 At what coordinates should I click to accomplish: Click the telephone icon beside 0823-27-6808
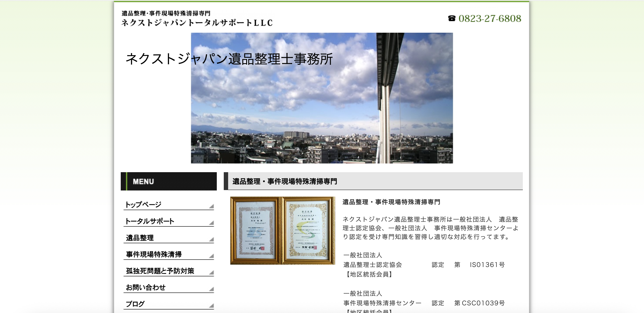tap(451, 18)
